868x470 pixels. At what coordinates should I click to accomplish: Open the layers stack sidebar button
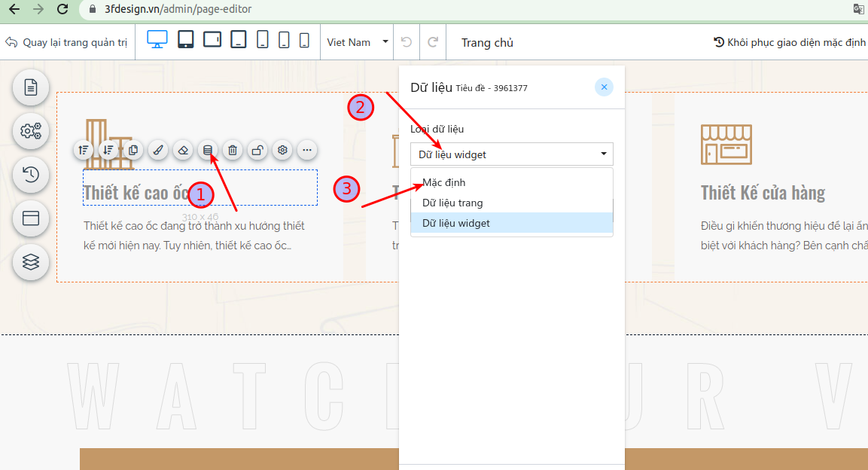[x=31, y=262]
